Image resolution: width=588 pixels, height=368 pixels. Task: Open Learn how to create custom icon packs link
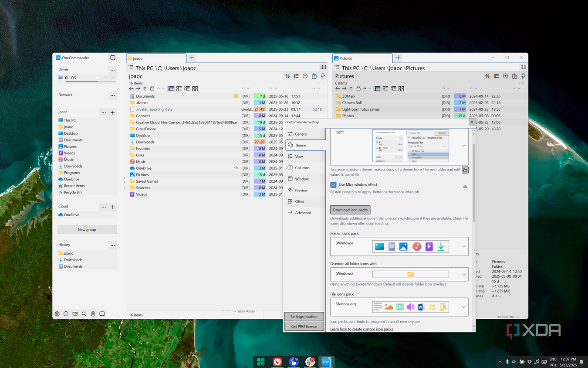362,329
